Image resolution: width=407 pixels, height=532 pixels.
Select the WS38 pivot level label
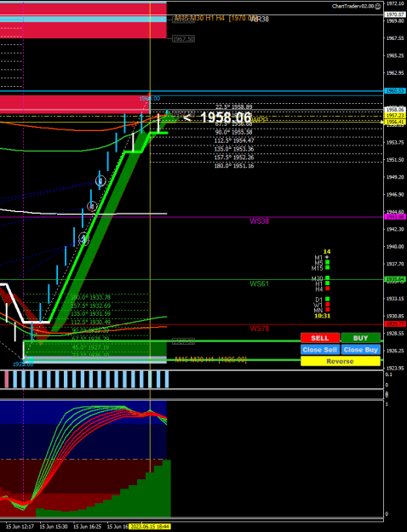(x=260, y=221)
